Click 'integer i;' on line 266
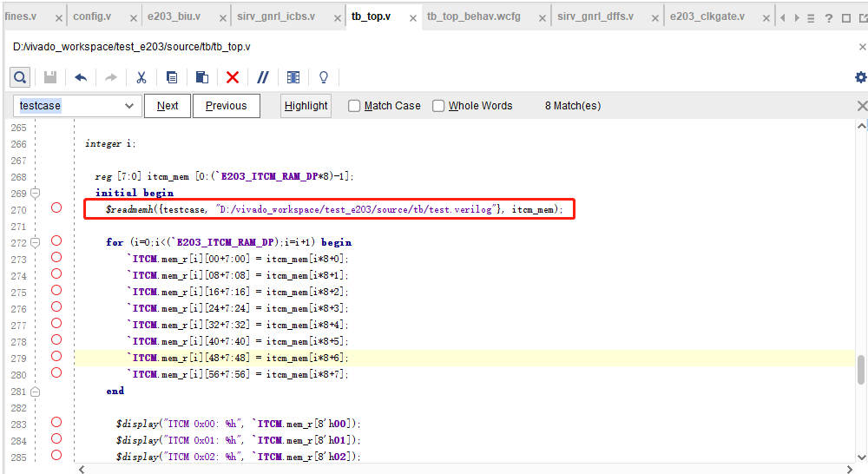868x474 pixels. pyautogui.click(x=110, y=143)
